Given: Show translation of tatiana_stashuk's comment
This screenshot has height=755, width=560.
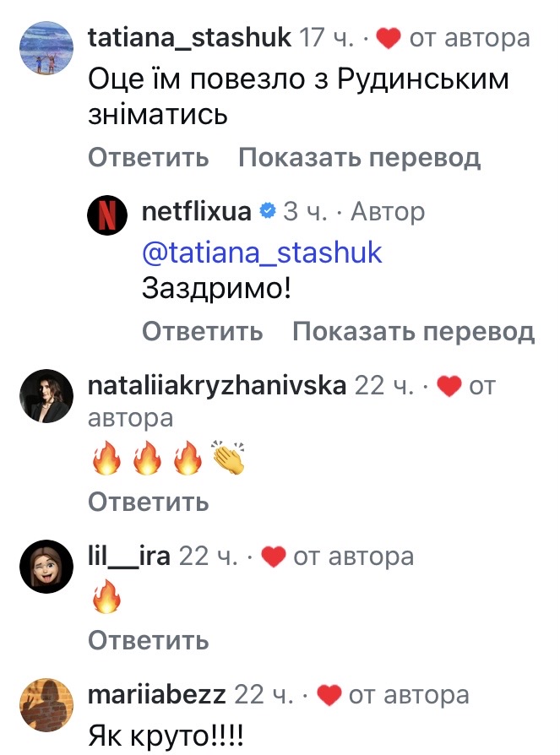Looking at the screenshot, I should [x=359, y=158].
